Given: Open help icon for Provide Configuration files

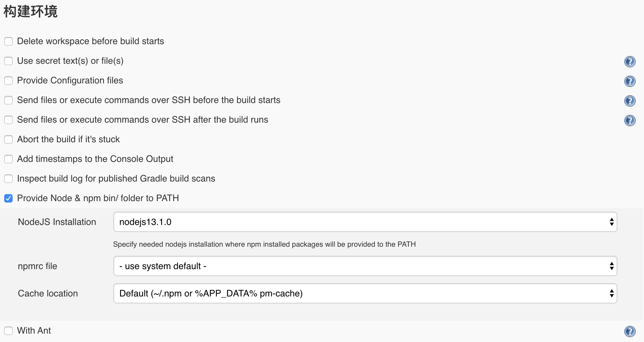Looking at the screenshot, I should [630, 81].
